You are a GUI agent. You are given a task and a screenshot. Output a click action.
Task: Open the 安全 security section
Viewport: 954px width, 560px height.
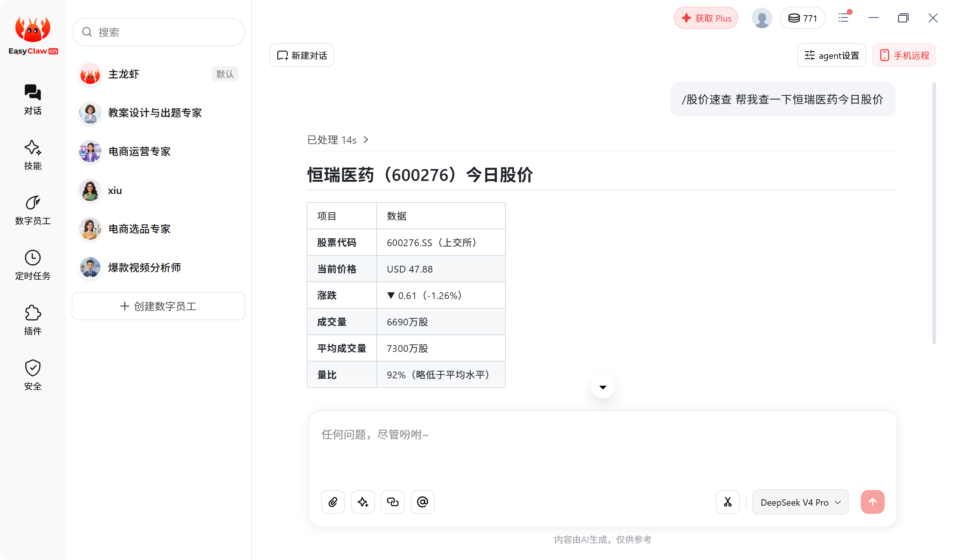32,375
